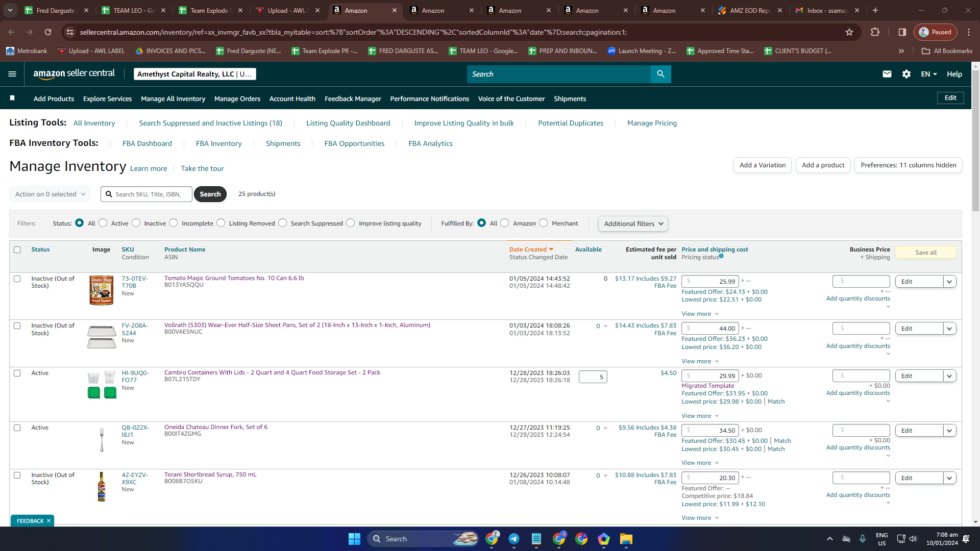Open the Chrome three-dot menu
Image resolution: width=980 pixels, height=551 pixels.
coord(969,32)
